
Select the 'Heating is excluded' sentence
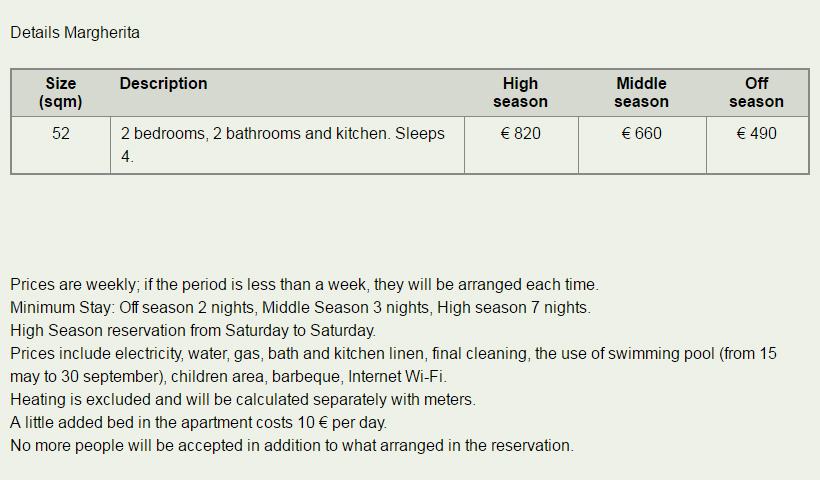(243, 399)
